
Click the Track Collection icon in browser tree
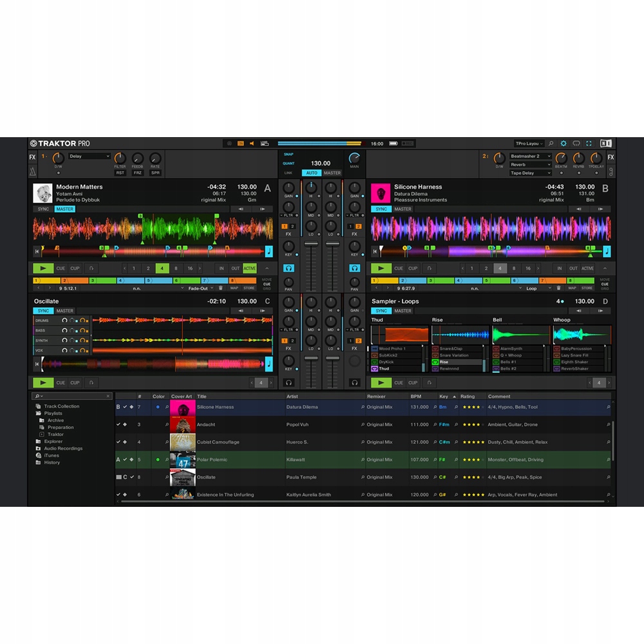click(38, 406)
